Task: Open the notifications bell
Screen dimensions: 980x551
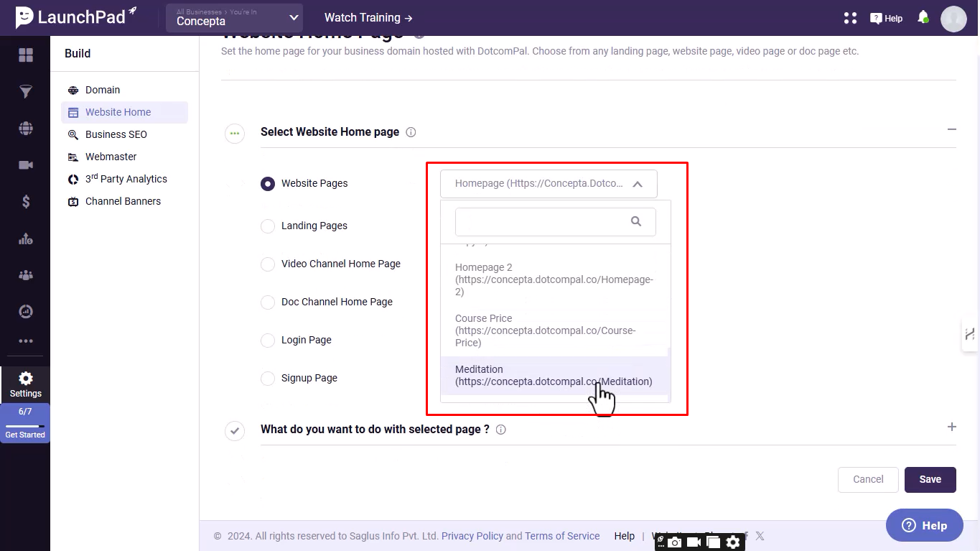Action: pyautogui.click(x=923, y=17)
